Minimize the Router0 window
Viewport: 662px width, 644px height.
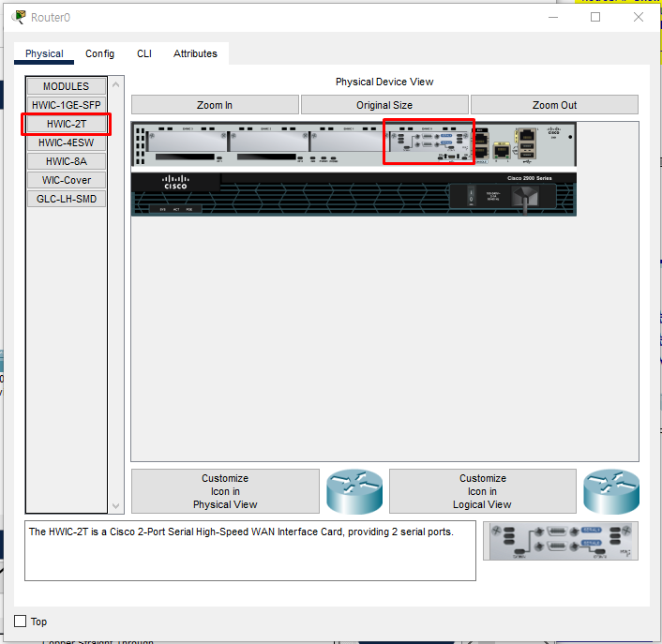coord(553,17)
